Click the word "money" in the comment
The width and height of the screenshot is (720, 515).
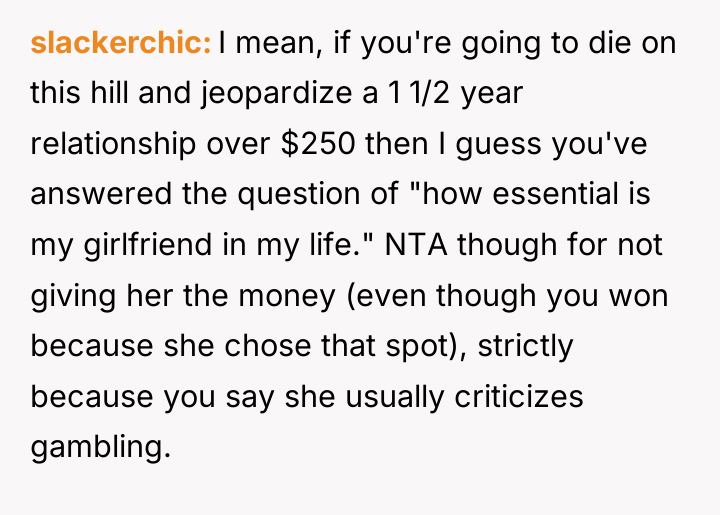coord(287,297)
